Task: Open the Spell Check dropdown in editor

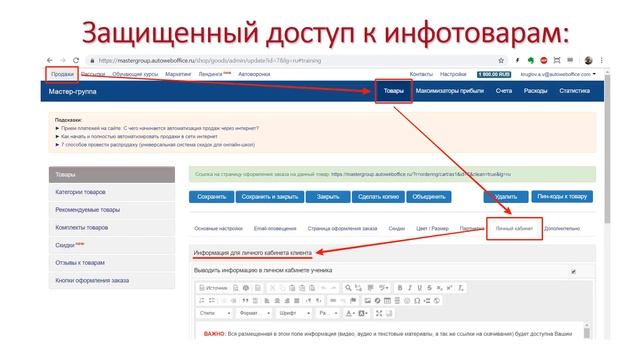Action: pyautogui.click(x=384, y=288)
